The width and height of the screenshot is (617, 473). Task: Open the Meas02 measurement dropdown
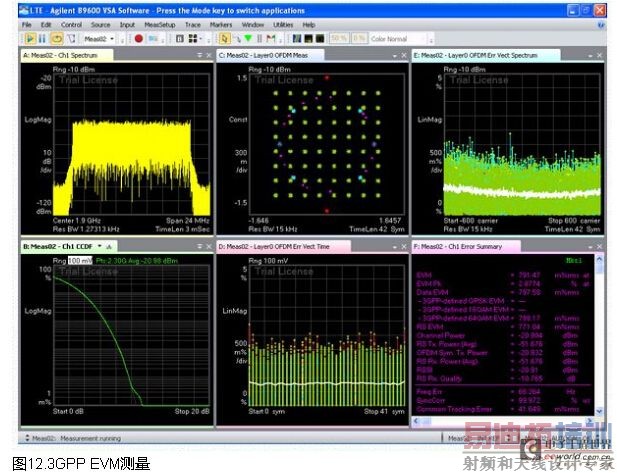[x=95, y=38]
